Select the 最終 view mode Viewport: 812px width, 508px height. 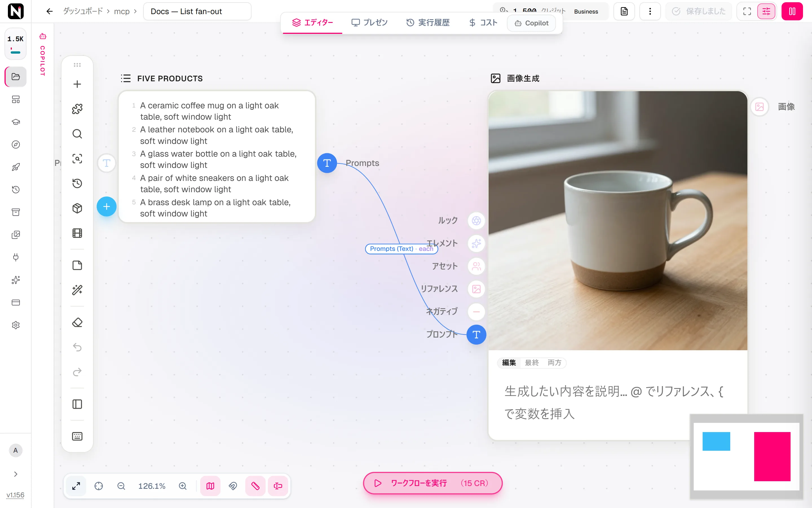(x=532, y=363)
